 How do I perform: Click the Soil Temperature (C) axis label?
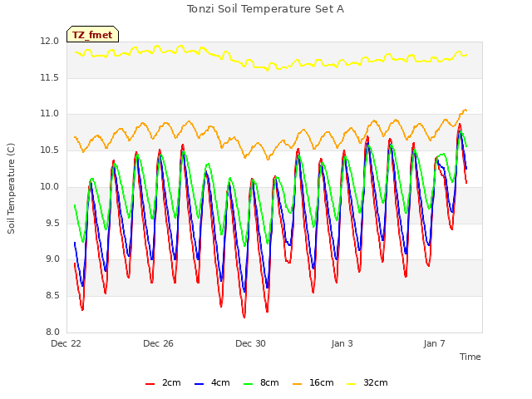(x=11, y=189)
